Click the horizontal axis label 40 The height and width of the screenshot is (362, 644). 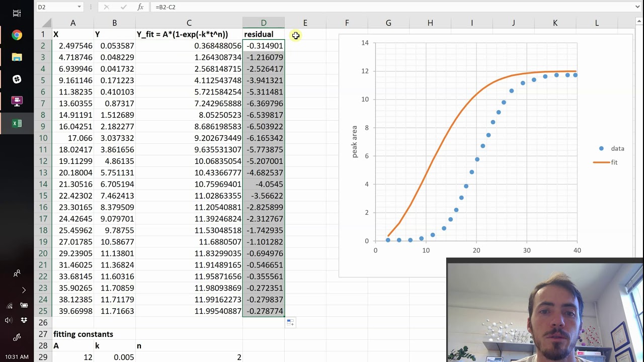577,250
